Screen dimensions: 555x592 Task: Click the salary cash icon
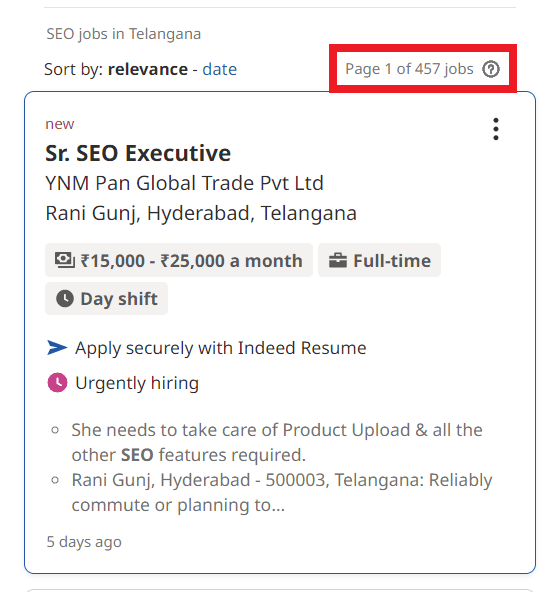click(x=65, y=260)
